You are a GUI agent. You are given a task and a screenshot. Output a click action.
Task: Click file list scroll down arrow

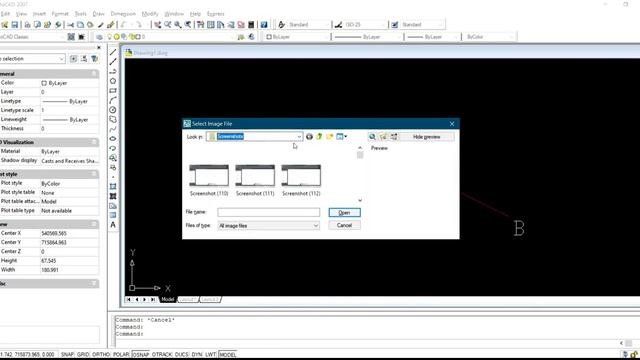point(360,200)
